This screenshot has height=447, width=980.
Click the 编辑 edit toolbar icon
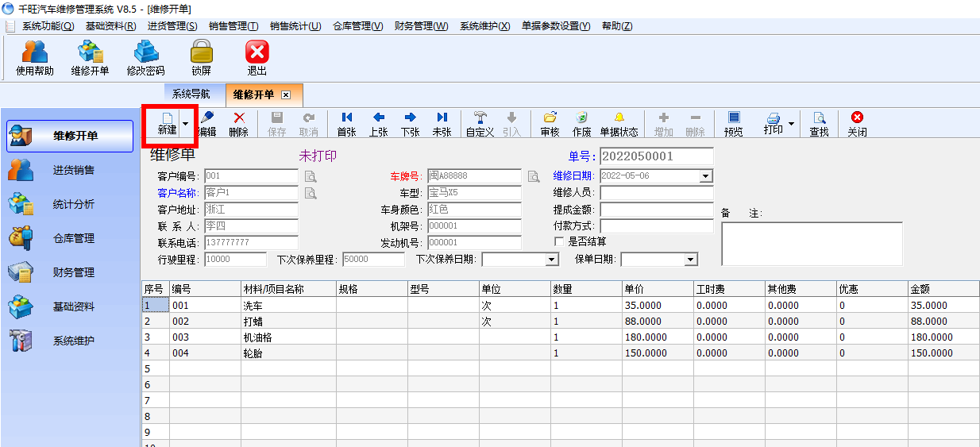point(206,124)
